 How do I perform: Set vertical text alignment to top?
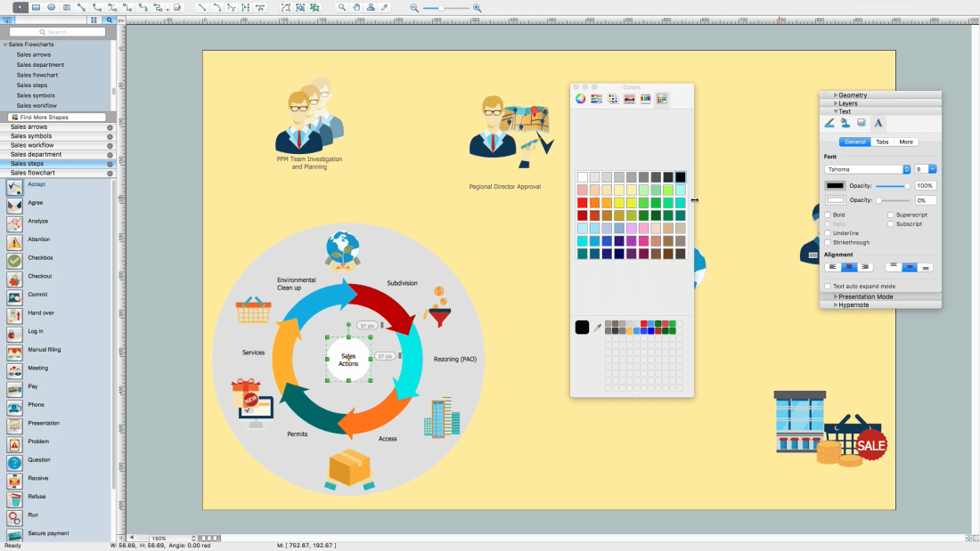click(893, 267)
